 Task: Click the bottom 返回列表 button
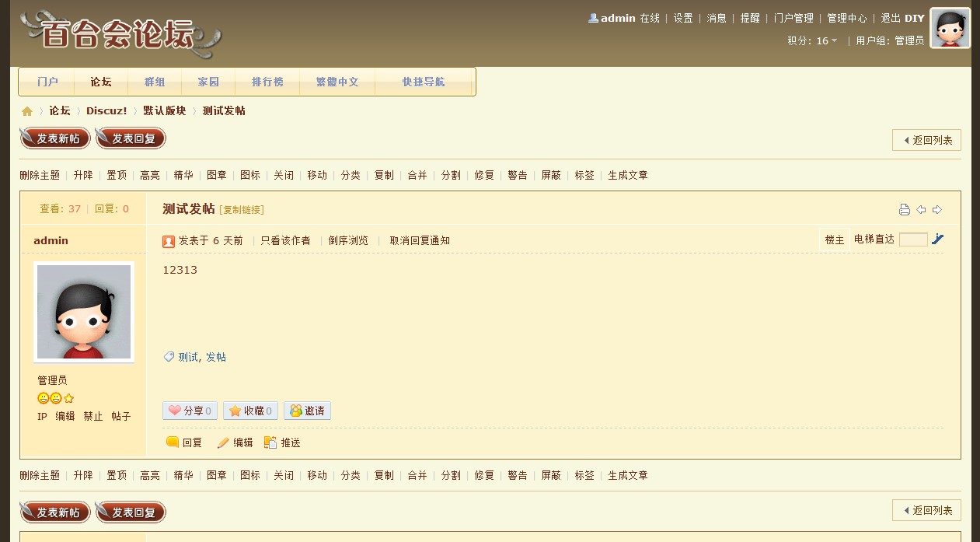pos(926,510)
